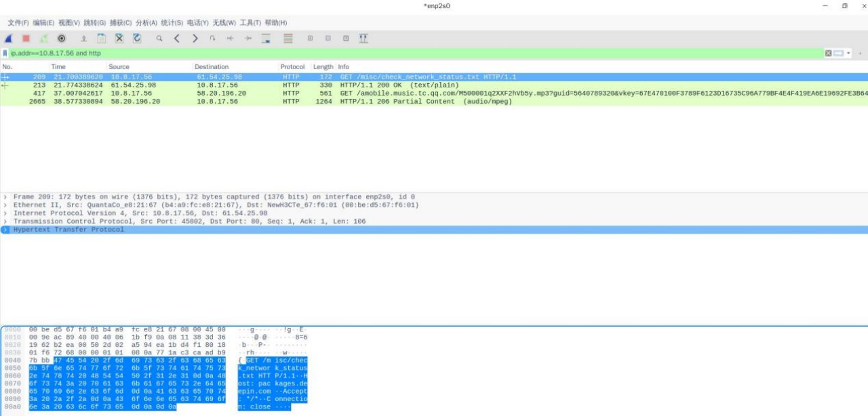Select packet 213 HTTP/1.1 200 OK

[x=434, y=85]
